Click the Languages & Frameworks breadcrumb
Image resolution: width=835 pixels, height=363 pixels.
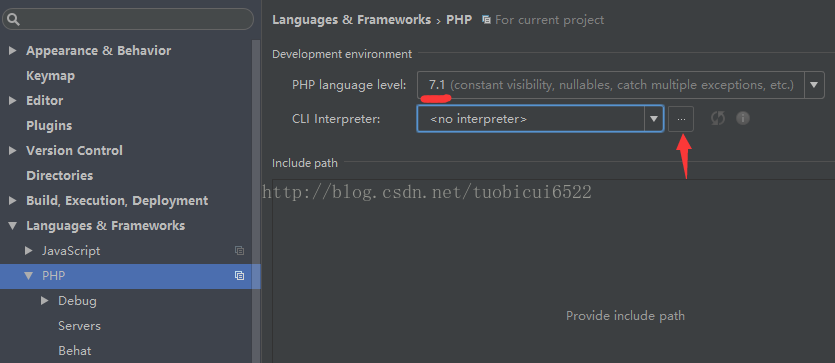tap(351, 20)
